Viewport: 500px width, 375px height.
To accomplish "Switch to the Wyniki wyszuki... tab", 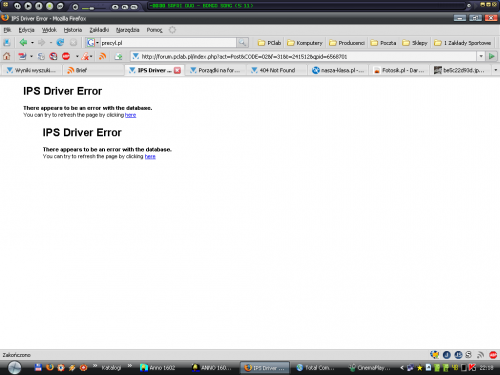I will pyautogui.click(x=31, y=70).
